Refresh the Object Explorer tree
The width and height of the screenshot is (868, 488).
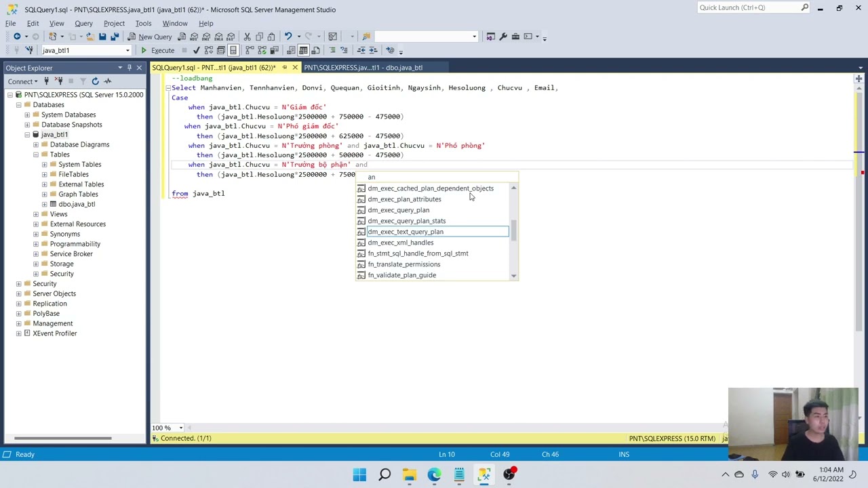tap(95, 81)
